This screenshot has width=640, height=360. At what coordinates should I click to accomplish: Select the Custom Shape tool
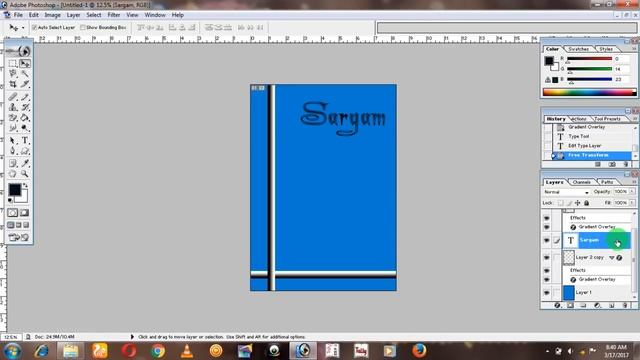pos(25,151)
